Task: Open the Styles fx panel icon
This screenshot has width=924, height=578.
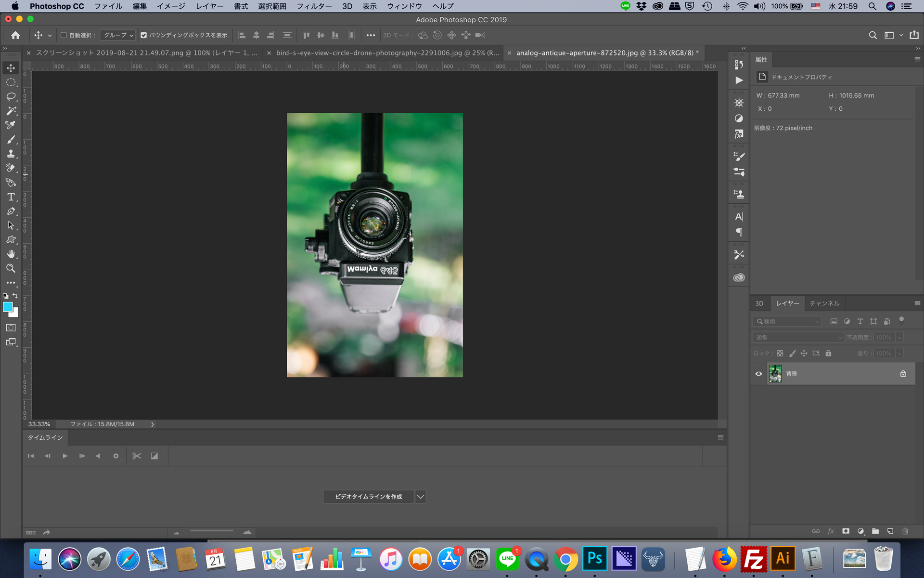Action: click(739, 134)
